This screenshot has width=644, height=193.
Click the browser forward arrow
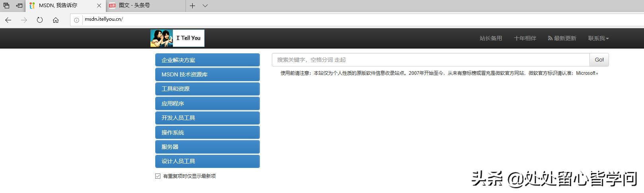(24, 20)
